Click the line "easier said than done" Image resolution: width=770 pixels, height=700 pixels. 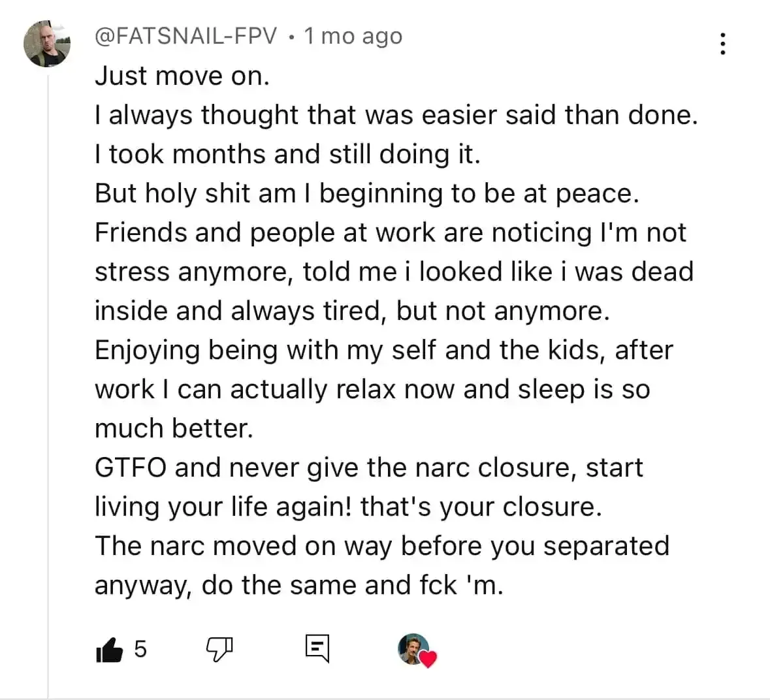[396, 115]
